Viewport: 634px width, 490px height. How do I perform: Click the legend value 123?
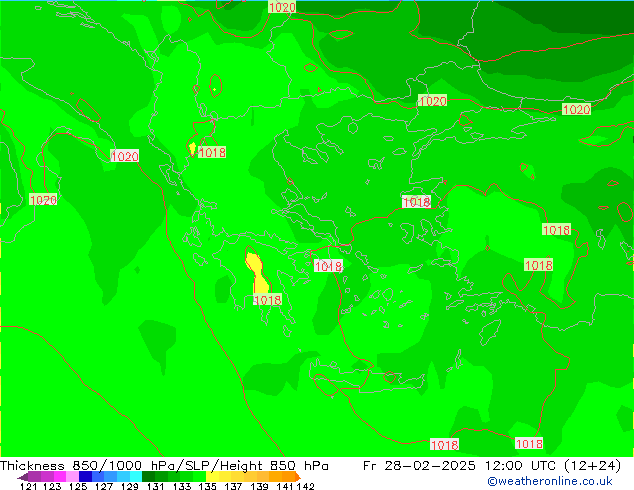pyautogui.click(x=52, y=486)
